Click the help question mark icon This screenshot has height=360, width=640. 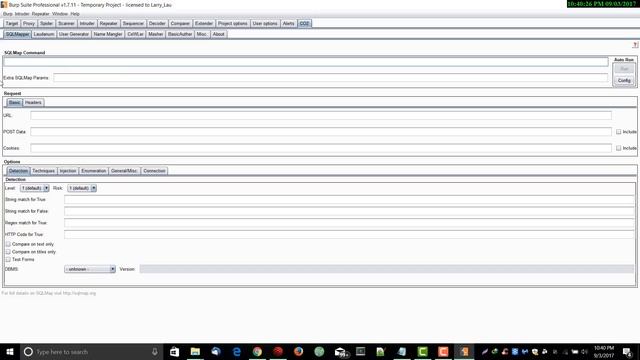pyautogui.click(x=635, y=45)
